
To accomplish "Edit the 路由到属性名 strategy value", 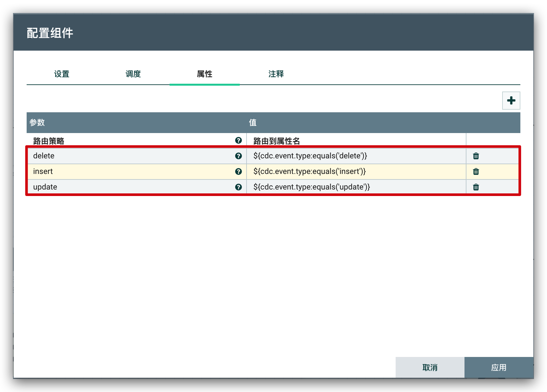I will pyautogui.click(x=356, y=141).
